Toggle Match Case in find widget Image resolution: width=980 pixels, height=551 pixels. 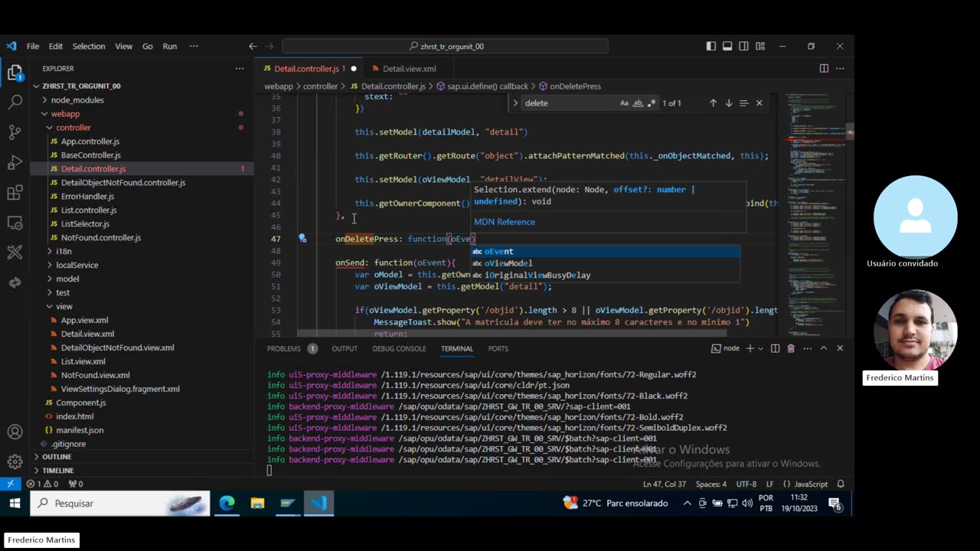[624, 103]
